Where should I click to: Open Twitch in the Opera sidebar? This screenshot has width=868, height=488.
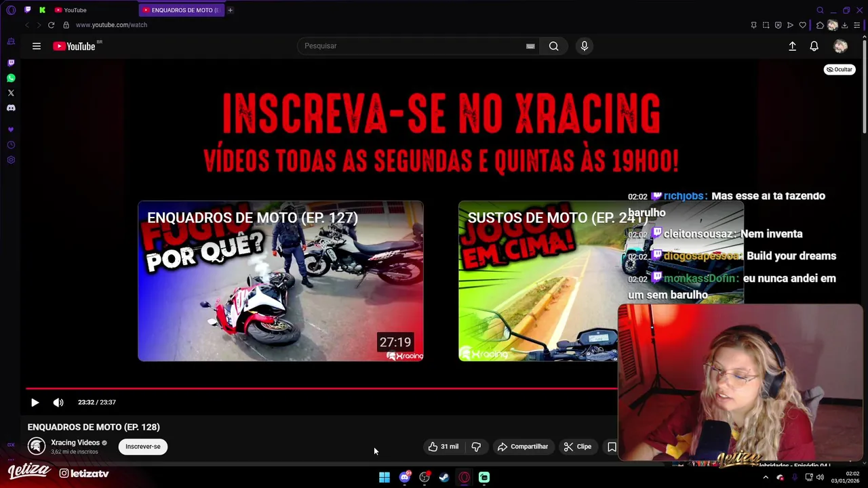(x=11, y=62)
